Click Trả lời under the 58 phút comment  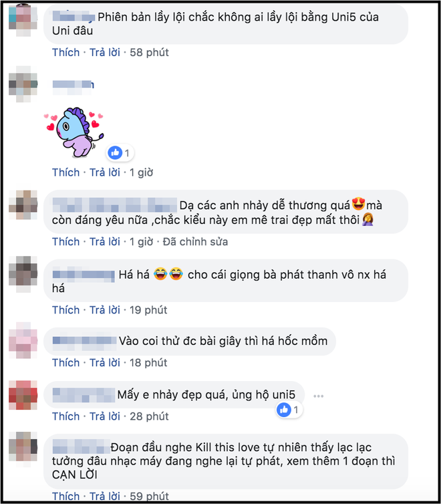(x=105, y=52)
